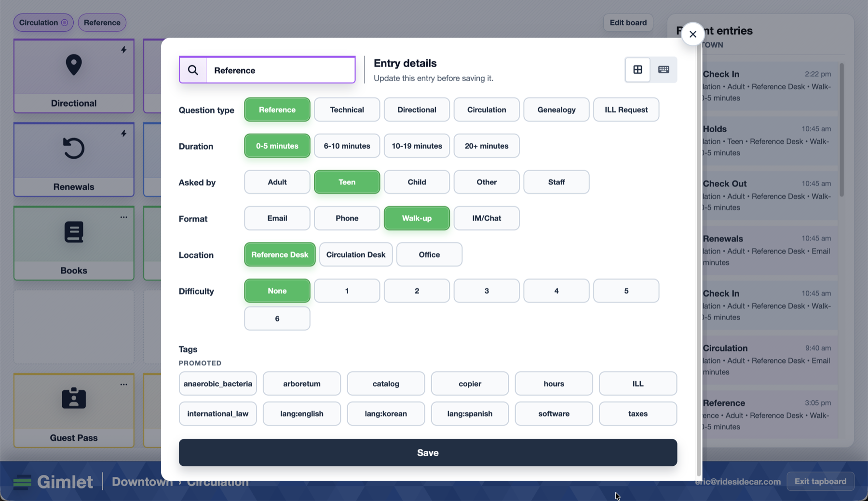Select difficulty None
This screenshot has height=501, width=868.
click(277, 291)
